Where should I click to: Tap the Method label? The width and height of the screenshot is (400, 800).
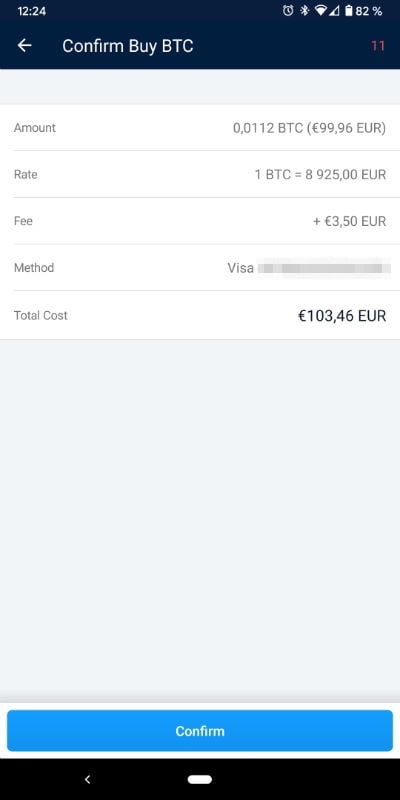tap(34, 268)
